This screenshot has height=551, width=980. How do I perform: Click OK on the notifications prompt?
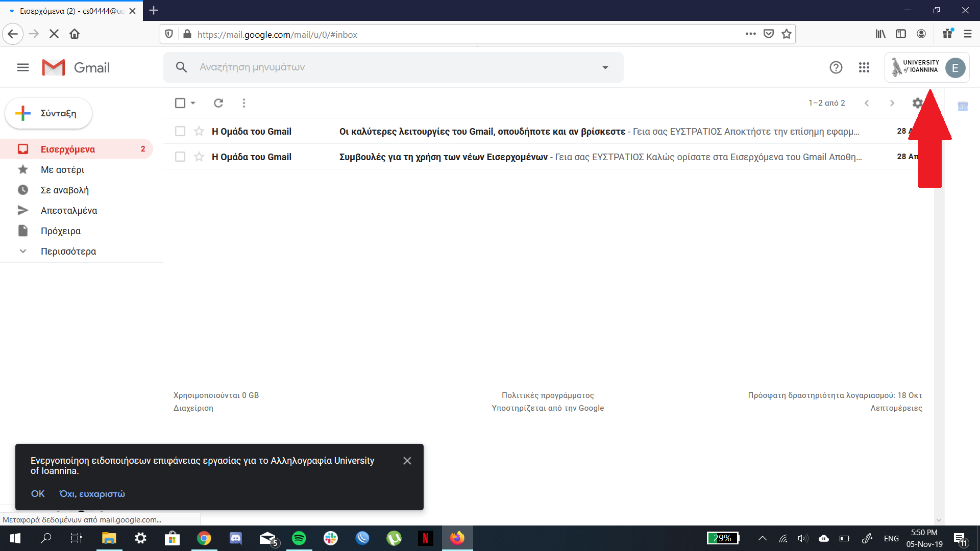pyautogui.click(x=38, y=493)
